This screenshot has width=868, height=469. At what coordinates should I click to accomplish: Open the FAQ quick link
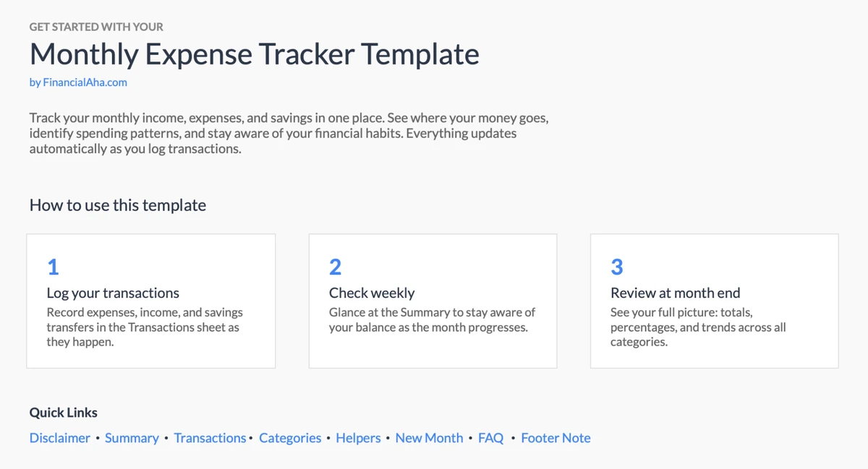[490, 438]
